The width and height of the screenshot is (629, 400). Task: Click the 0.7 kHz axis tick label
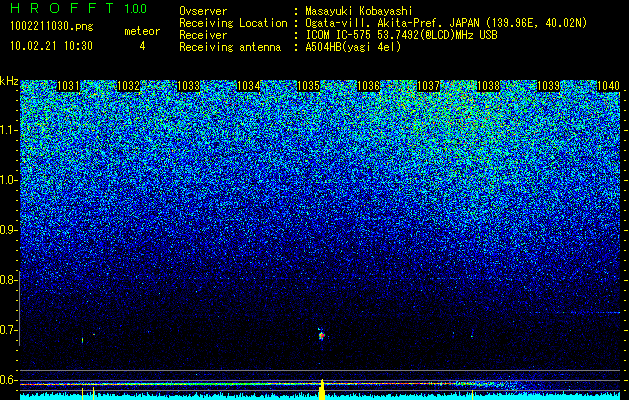pyautogui.click(x=9, y=330)
